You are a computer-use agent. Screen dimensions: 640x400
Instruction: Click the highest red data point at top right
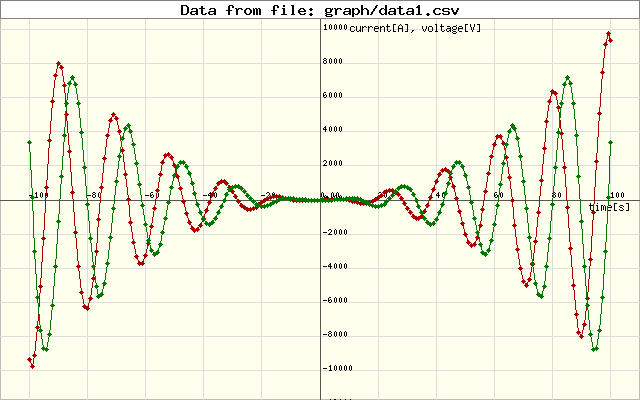(x=608, y=34)
